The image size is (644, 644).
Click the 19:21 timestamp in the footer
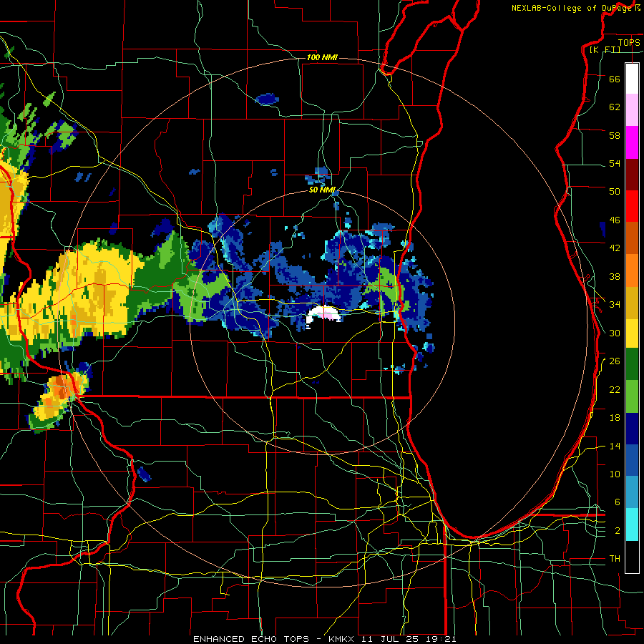coord(440,639)
